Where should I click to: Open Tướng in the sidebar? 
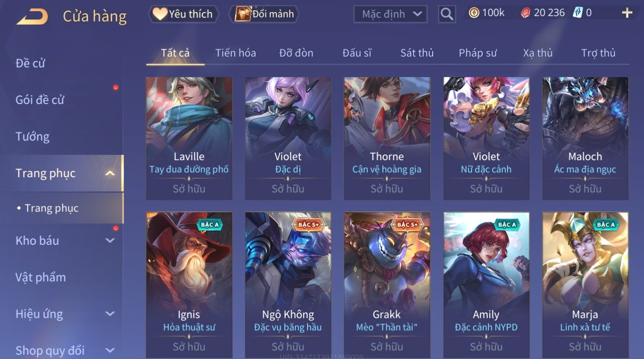click(32, 136)
